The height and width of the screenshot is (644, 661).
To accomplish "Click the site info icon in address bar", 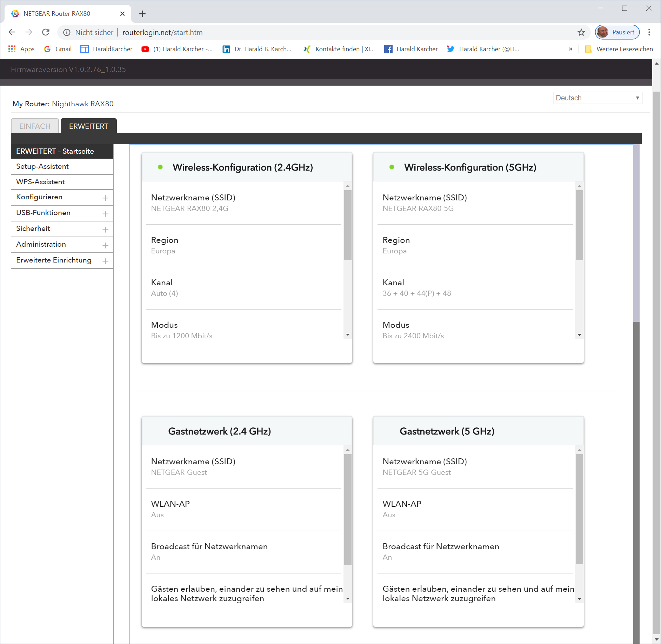I will click(x=67, y=32).
